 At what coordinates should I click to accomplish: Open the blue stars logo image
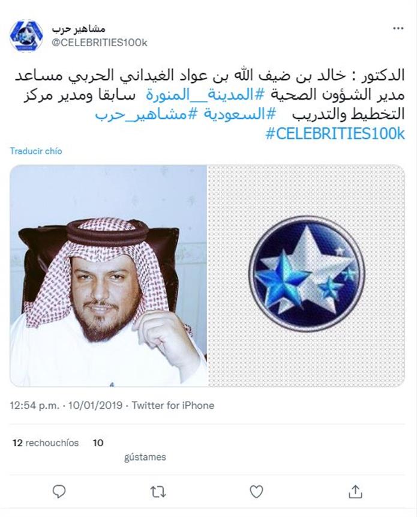coord(307,276)
